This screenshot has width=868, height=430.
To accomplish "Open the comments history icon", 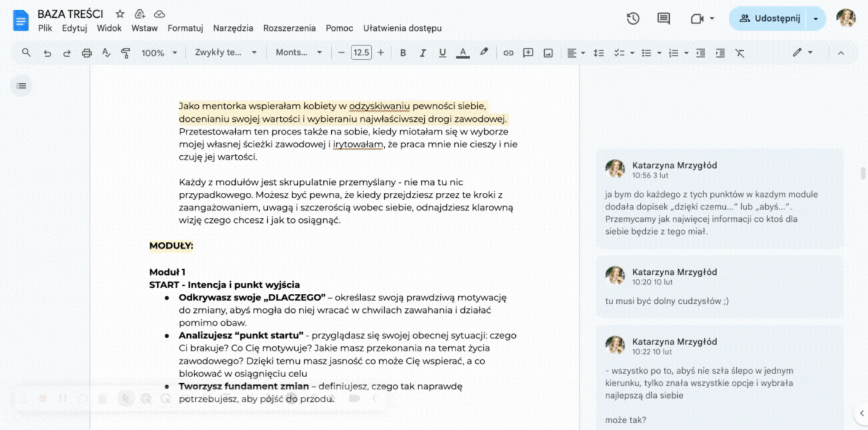I will 664,18.
